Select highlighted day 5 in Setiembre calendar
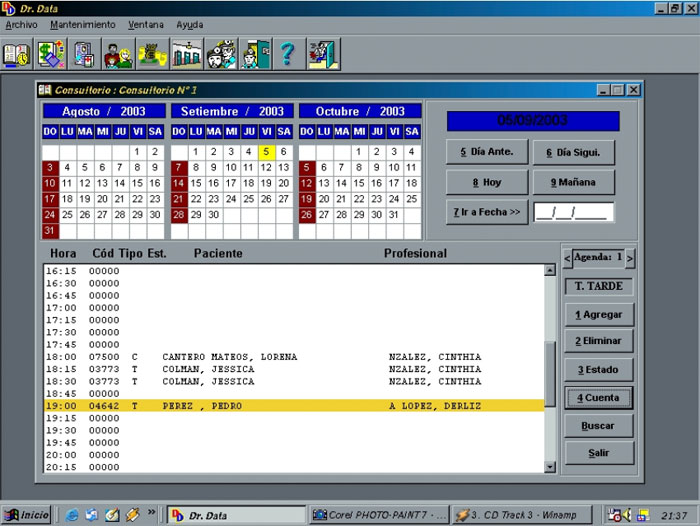 point(266,152)
